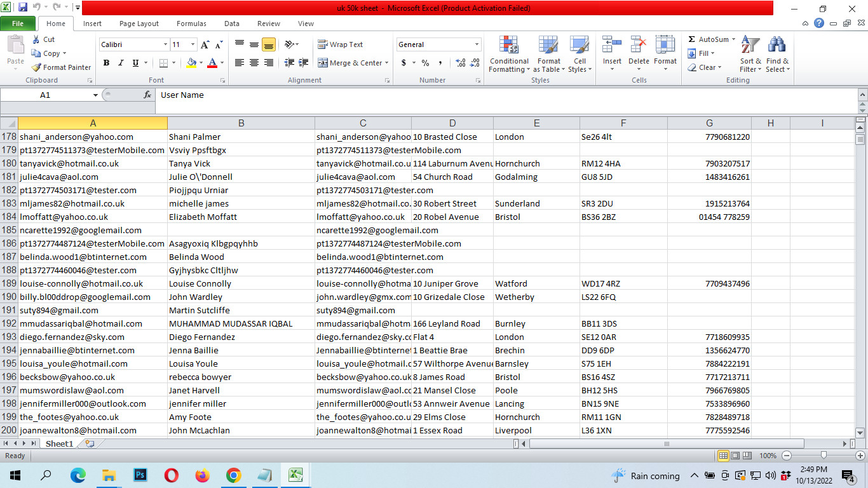This screenshot has width=868, height=488.
Task: Select cell with Belinda Wood
Action: [x=241, y=257]
